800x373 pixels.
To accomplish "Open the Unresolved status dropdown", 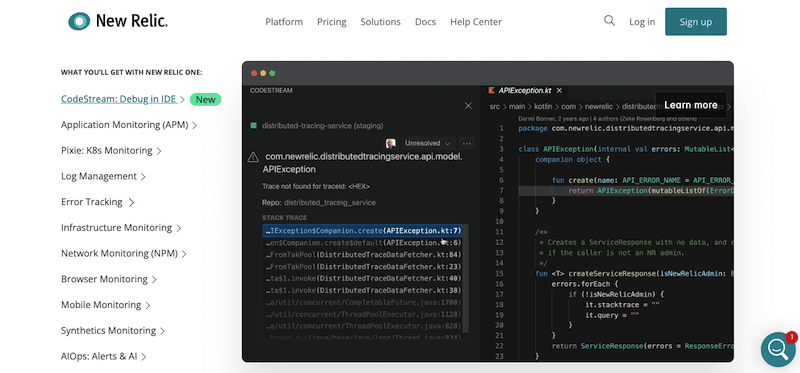I will pos(427,143).
